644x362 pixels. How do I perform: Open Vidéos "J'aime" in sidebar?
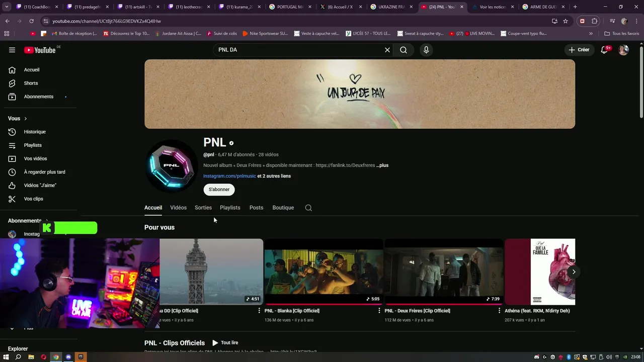40,186
